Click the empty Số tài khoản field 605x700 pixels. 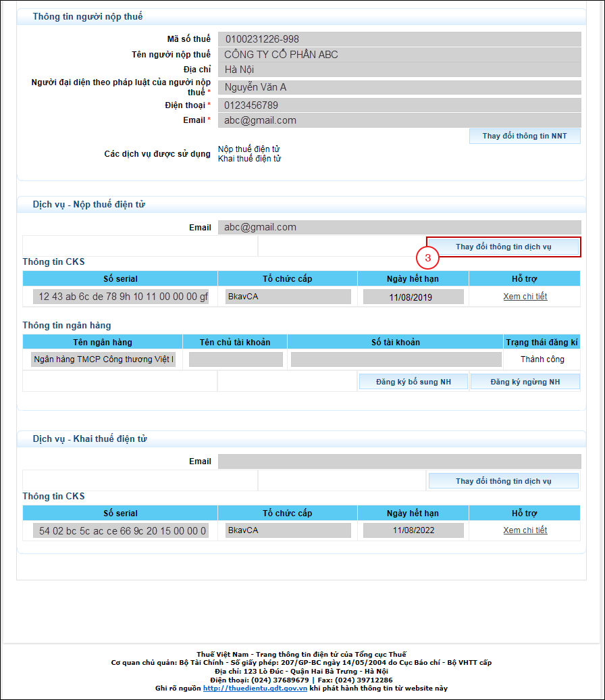pyautogui.click(x=396, y=360)
